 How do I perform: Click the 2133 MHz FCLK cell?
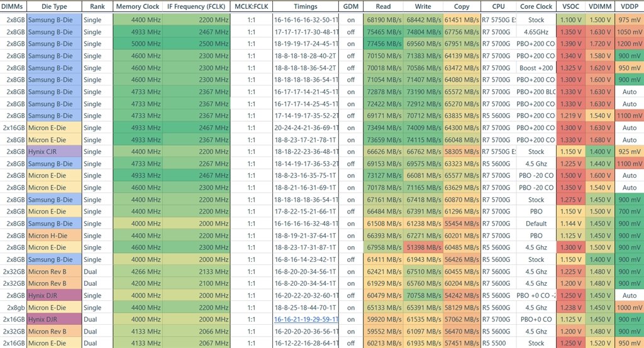point(196,271)
